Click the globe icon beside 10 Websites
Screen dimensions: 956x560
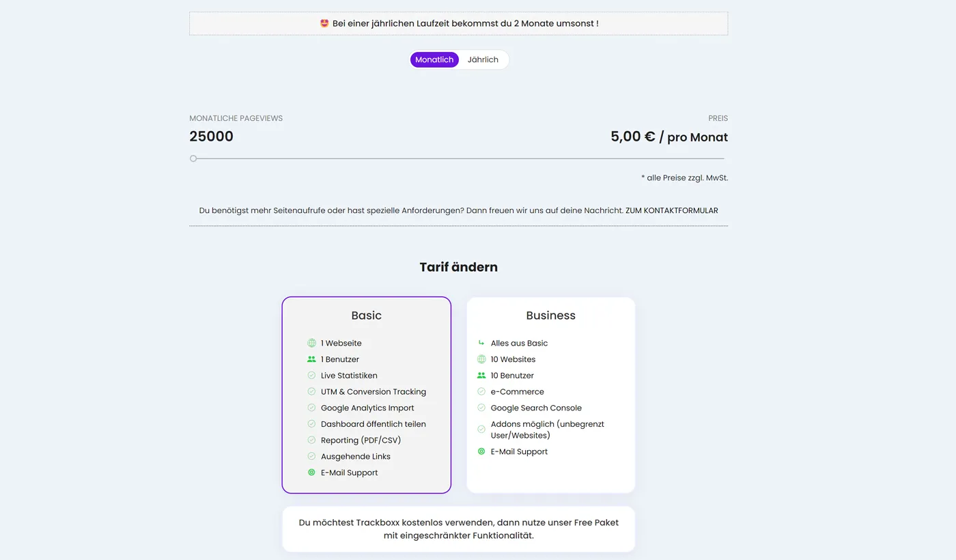point(481,359)
